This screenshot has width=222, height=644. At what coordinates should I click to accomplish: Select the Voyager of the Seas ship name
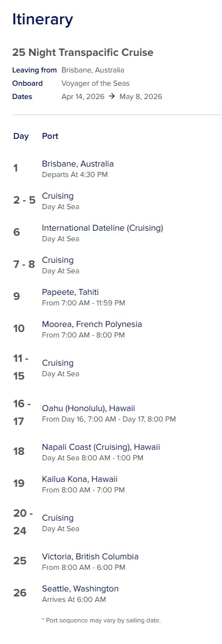(x=96, y=84)
